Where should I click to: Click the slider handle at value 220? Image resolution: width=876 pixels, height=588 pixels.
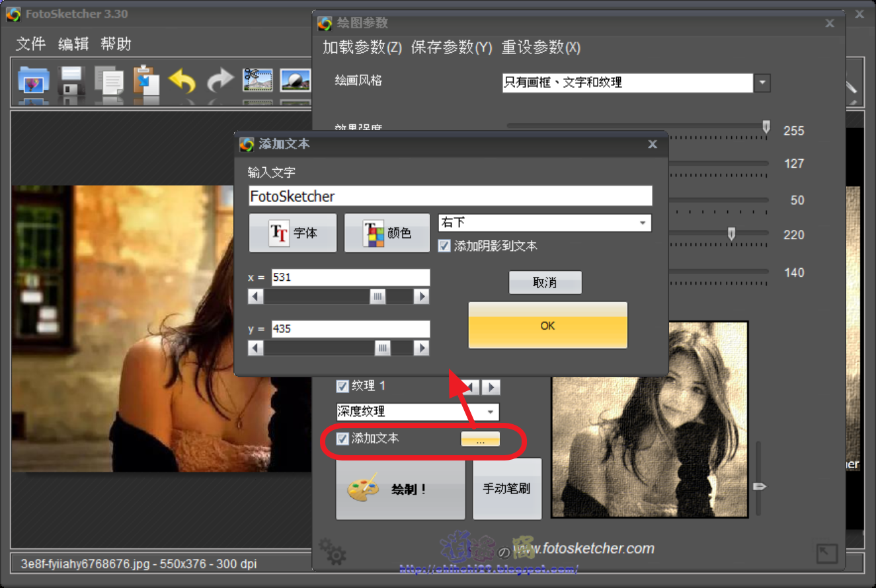(x=731, y=234)
